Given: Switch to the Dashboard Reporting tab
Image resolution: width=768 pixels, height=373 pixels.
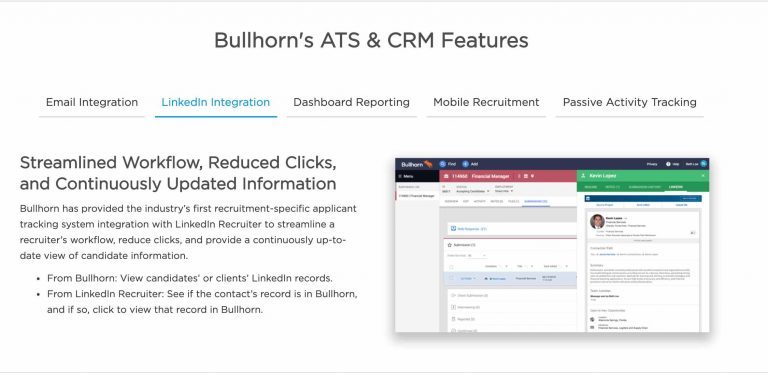Looking at the screenshot, I should (351, 102).
